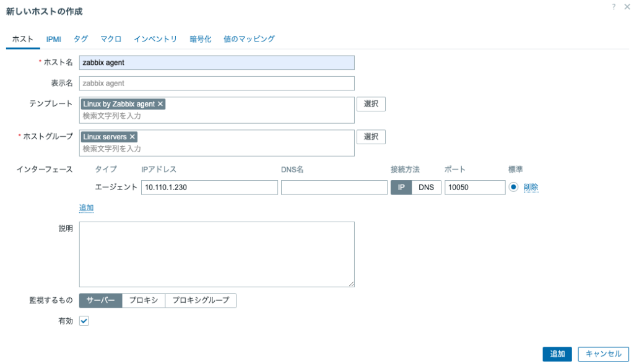634x364 pixels.
Task: Open the 値のマッピング tab
Action: coord(249,39)
